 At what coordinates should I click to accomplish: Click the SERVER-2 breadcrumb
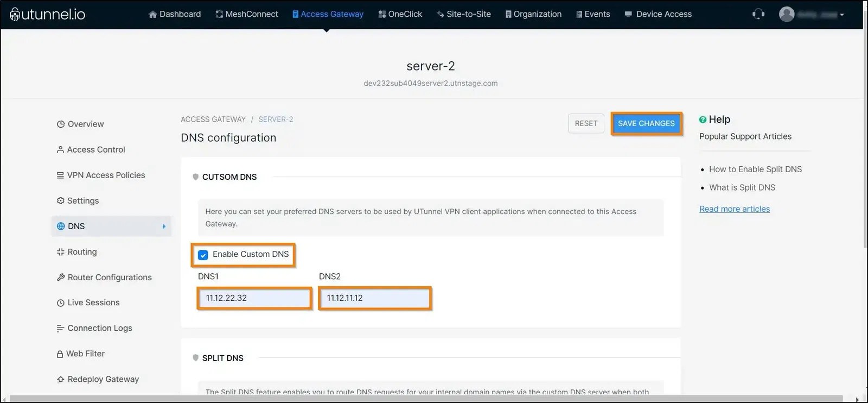[x=276, y=119]
